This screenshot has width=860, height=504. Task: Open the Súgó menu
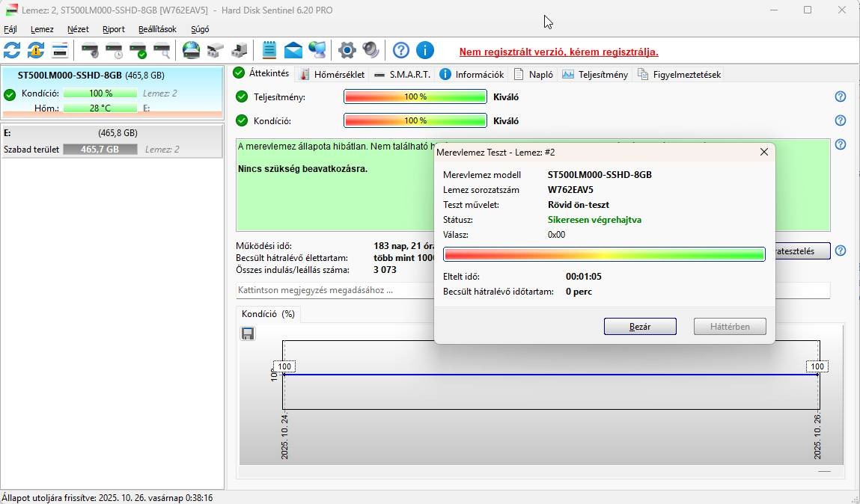pos(200,29)
